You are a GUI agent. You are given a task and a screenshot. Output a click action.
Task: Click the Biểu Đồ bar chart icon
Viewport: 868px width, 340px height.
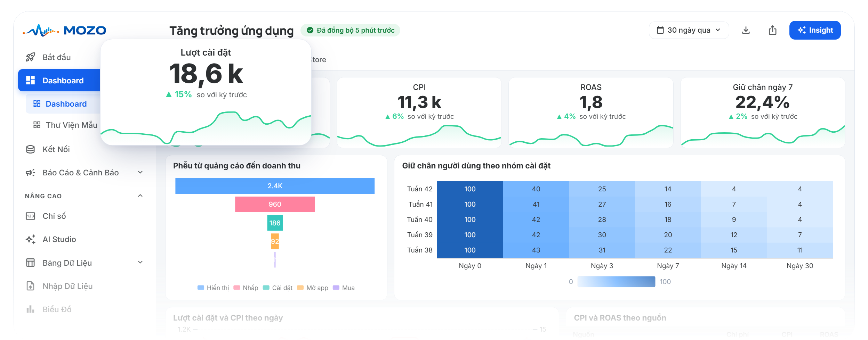pyautogui.click(x=31, y=309)
